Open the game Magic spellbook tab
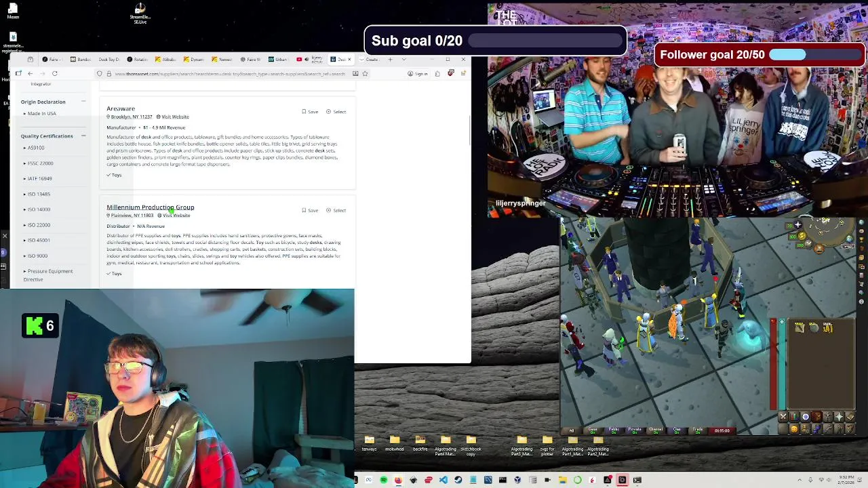This screenshot has height=488, width=868. 850,418
